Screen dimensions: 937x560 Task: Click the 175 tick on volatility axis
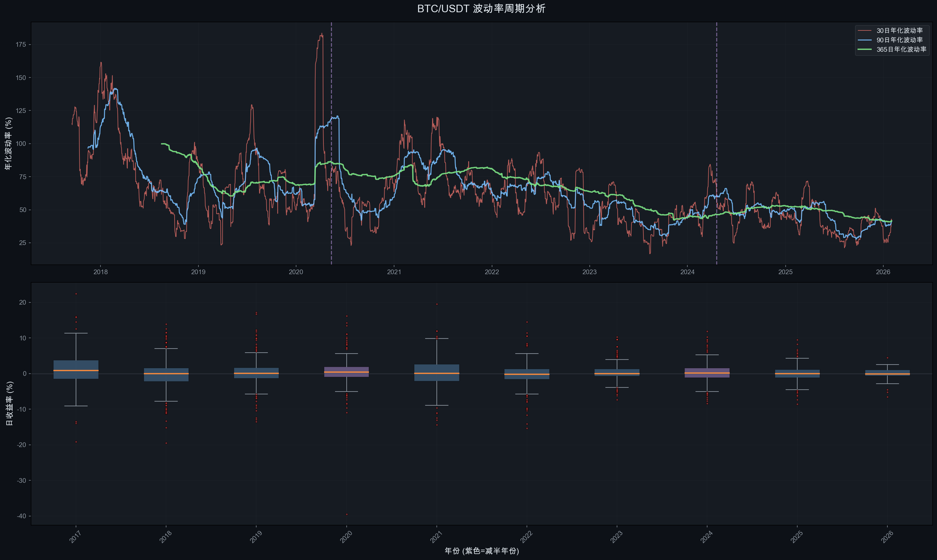click(21, 45)
